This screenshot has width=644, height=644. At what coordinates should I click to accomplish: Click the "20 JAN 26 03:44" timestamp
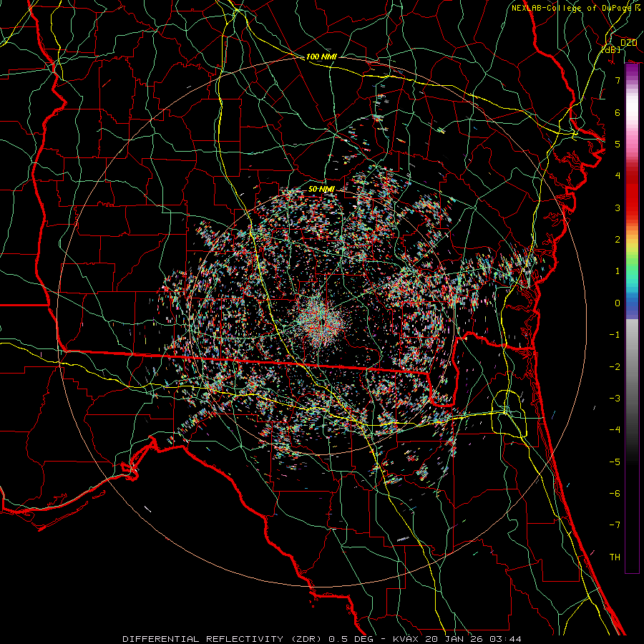pos(474,639)
